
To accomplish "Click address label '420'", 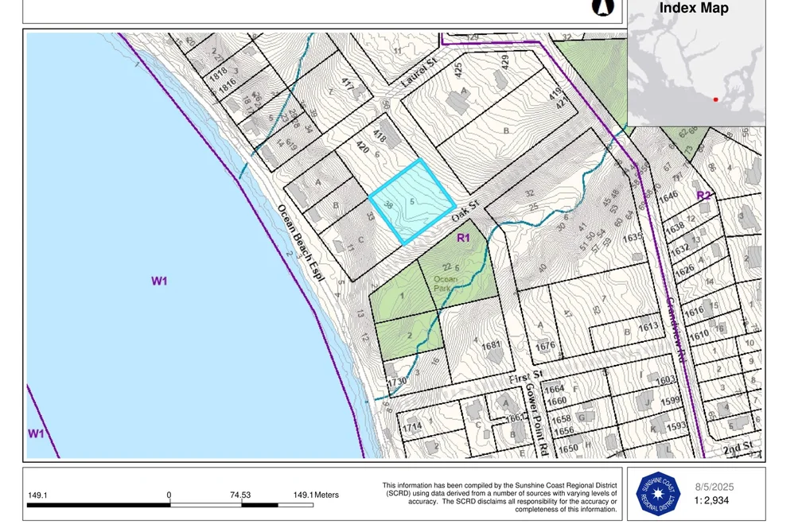I will [362, 147].
